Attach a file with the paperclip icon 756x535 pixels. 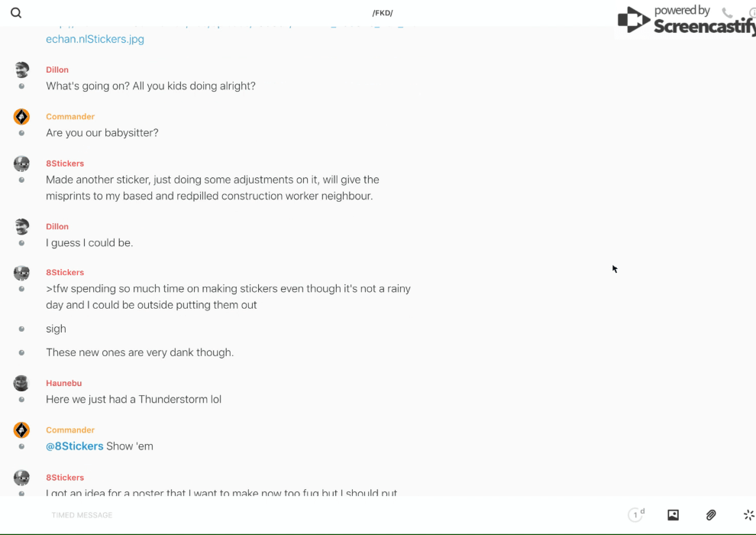pyautogui.click(x=711, y=515)
